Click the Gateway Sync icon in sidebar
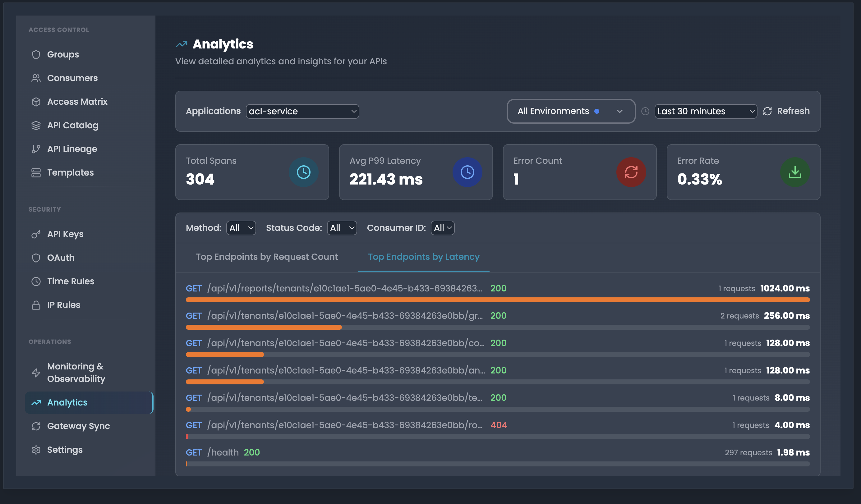The height and width of the screenshot is (504, 861). (36, 426)
